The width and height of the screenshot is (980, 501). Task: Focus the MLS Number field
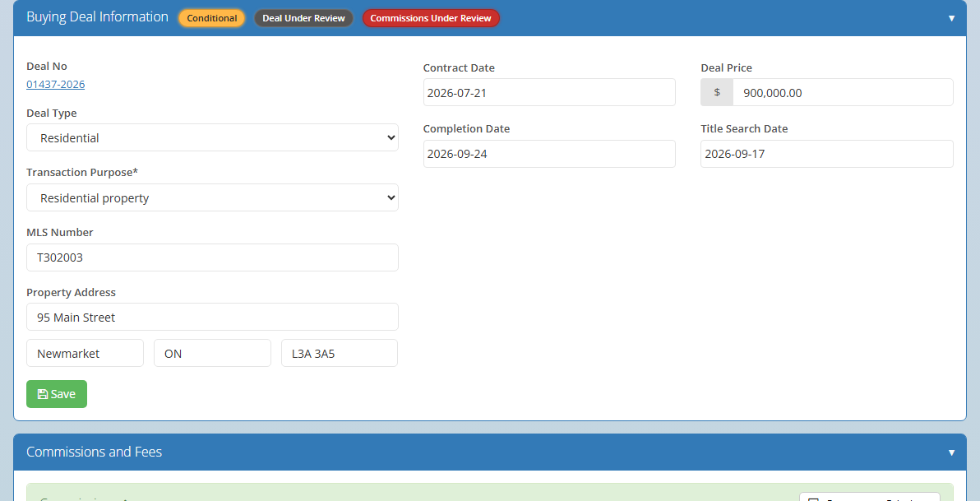pos(212,257)
